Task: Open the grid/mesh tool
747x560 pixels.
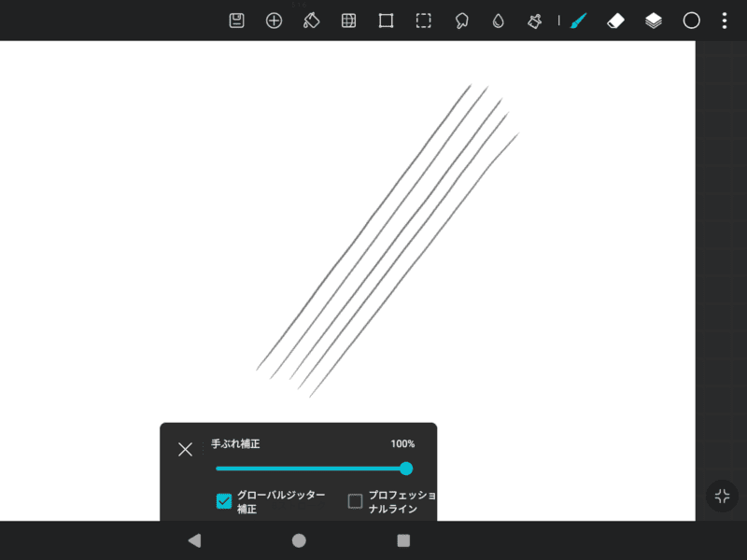Action: pos(348,21)
